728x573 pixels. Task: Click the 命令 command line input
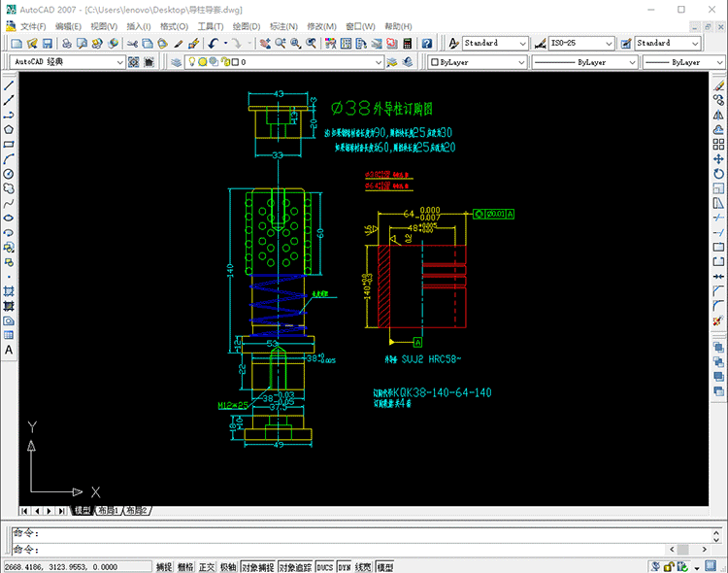(362, 550)
